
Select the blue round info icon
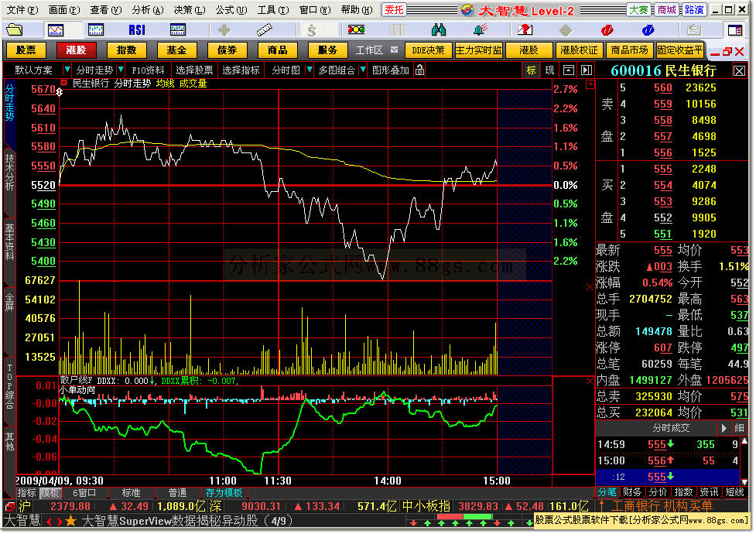[648, 30]
